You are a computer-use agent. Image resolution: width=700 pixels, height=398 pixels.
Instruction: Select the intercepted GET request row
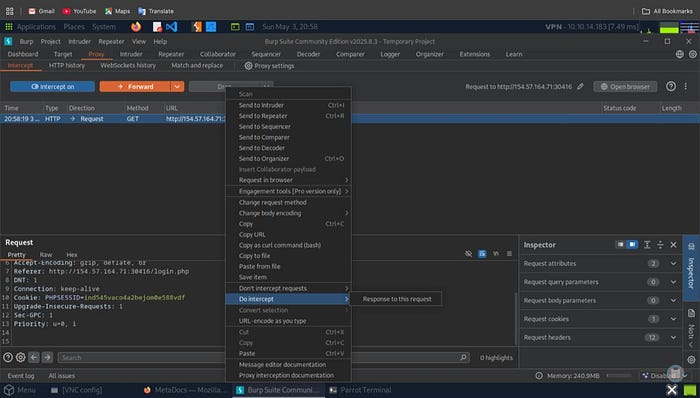[350, 119]
